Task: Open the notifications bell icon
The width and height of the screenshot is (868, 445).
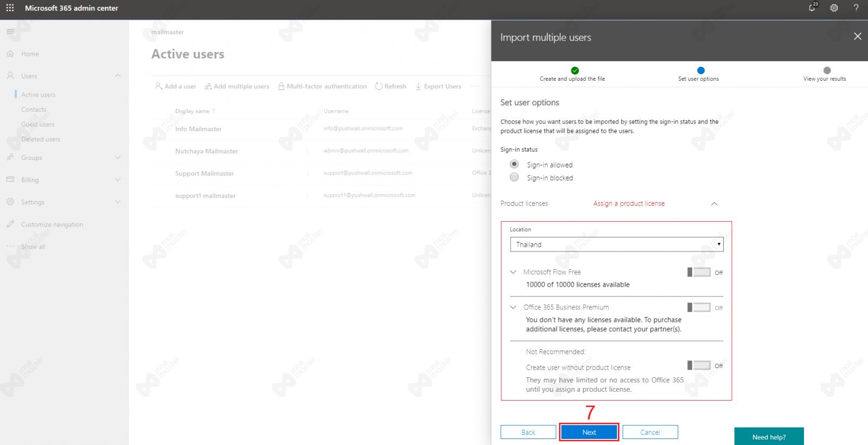Action: pos(812,8)
